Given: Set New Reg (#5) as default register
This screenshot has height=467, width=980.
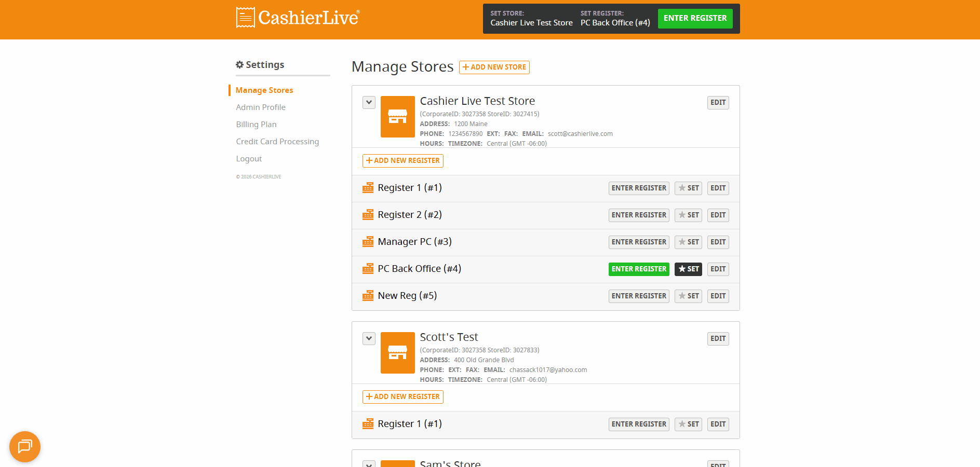Looking at the screenshot, I should pos(688,296).
